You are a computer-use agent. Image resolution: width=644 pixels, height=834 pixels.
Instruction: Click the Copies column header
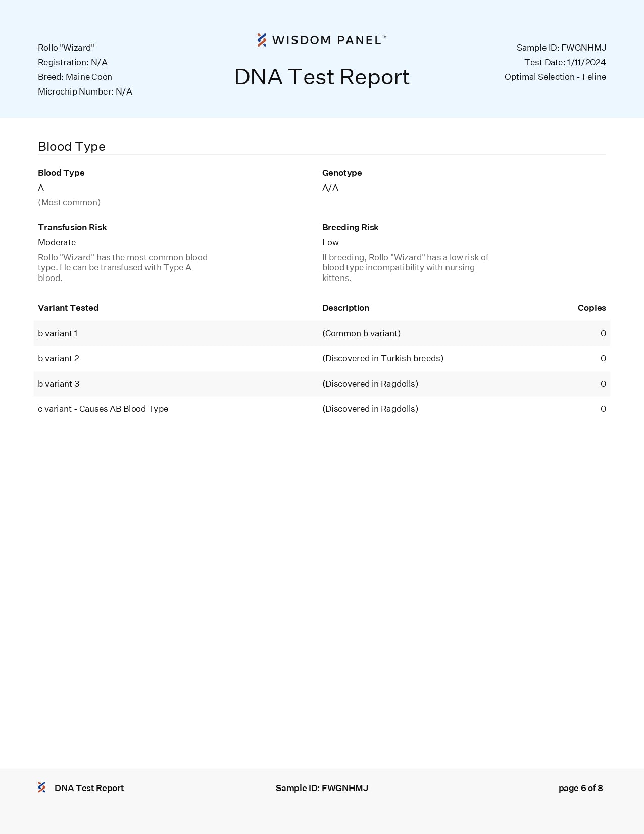point(591,308)
